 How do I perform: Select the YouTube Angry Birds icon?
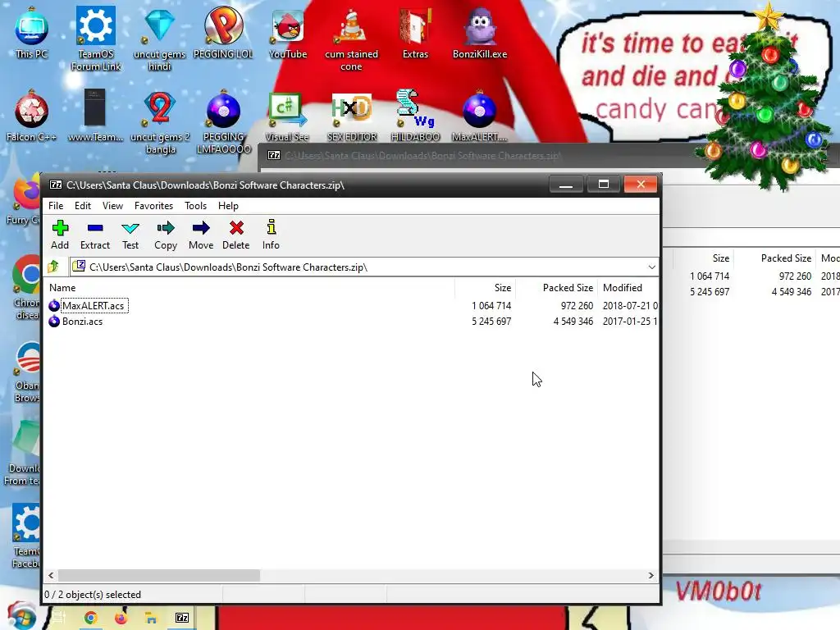[x=288, y=33]
